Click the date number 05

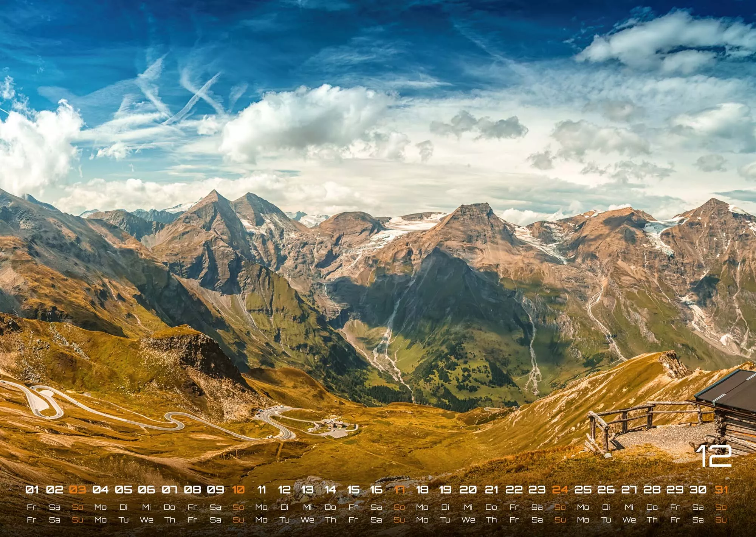point(124,490)
